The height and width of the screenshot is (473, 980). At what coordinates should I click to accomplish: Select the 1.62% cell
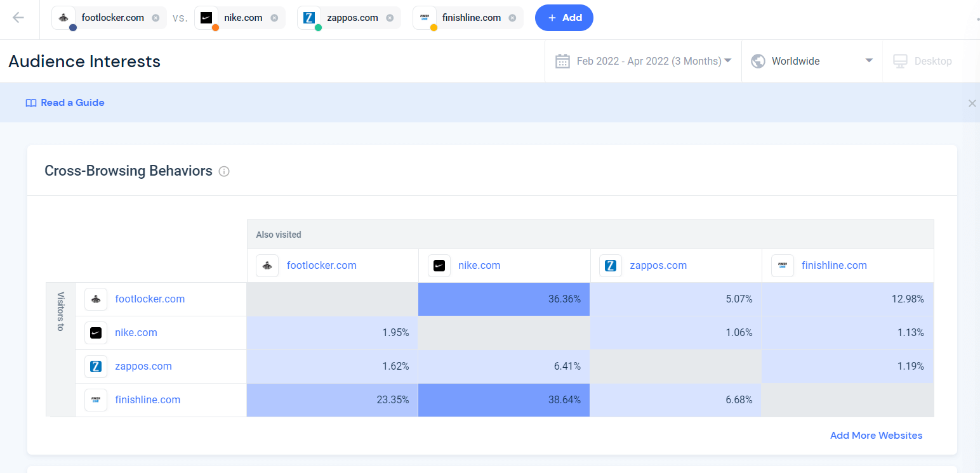click(x=333, y=366)
